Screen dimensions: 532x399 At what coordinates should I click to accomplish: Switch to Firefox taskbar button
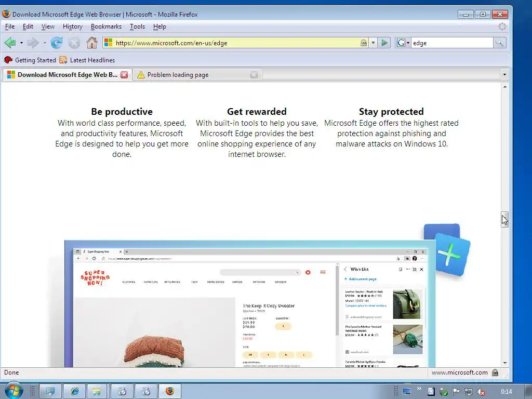click(x=170, y=391)
